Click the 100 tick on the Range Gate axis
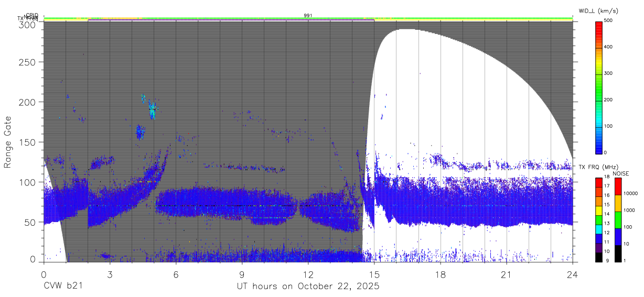Viewport: 644px width, 297px height. 27,182
